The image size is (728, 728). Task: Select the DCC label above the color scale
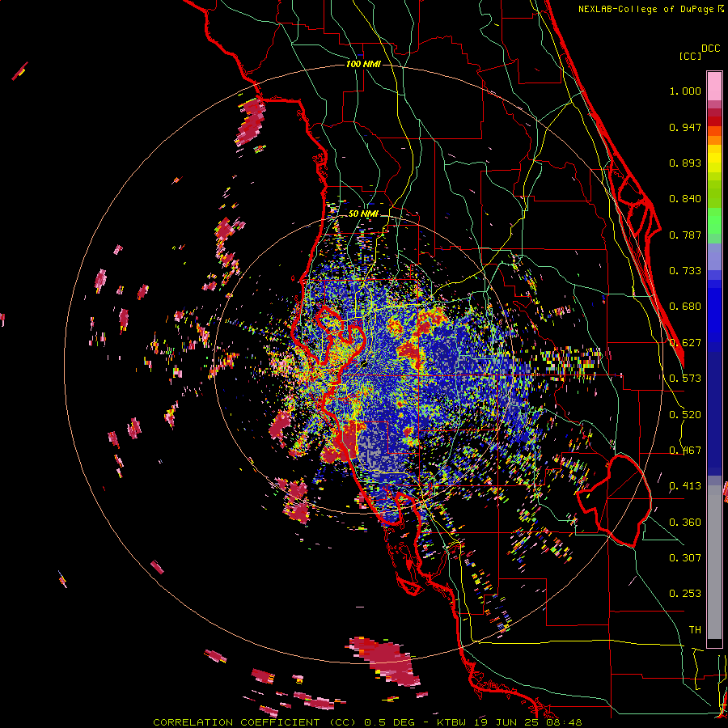(x=711, y=49)
